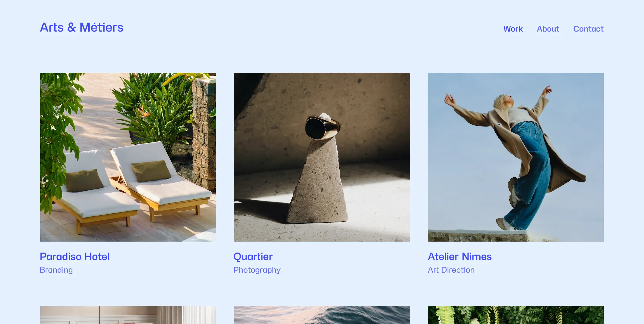Image resolution: width=644 pixels, height=324 pixels.
Task: Go to the About page
Action: pyautogui.click(x=548, y=29)
